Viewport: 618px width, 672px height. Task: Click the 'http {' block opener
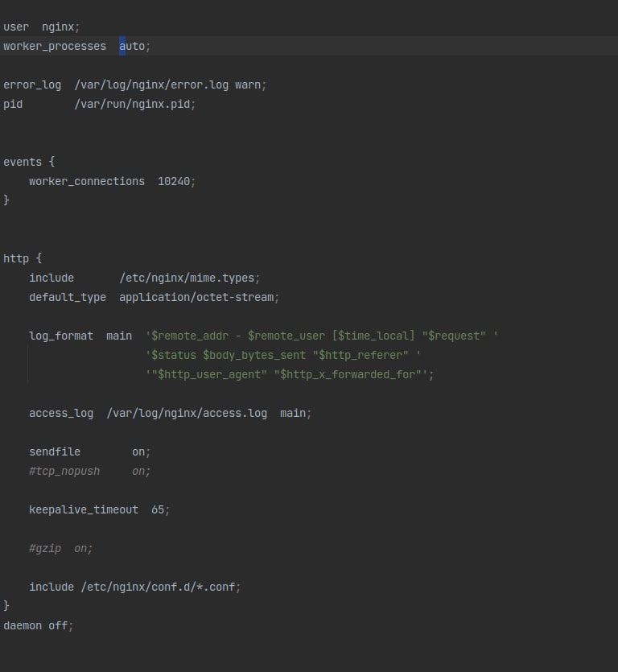[23, 258]
